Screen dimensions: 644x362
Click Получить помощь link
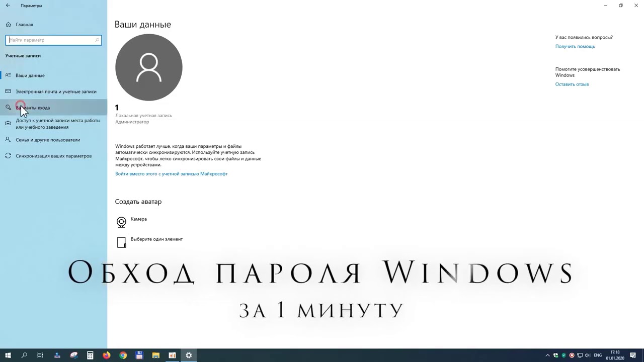[575, 46]
